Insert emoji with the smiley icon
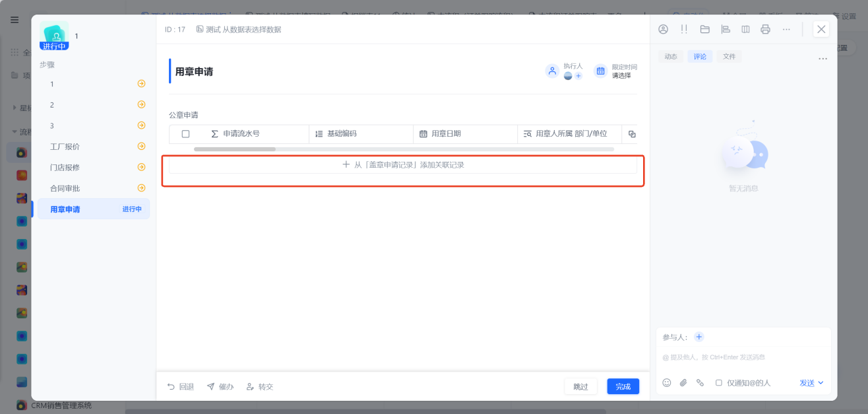 coord(666,382)
